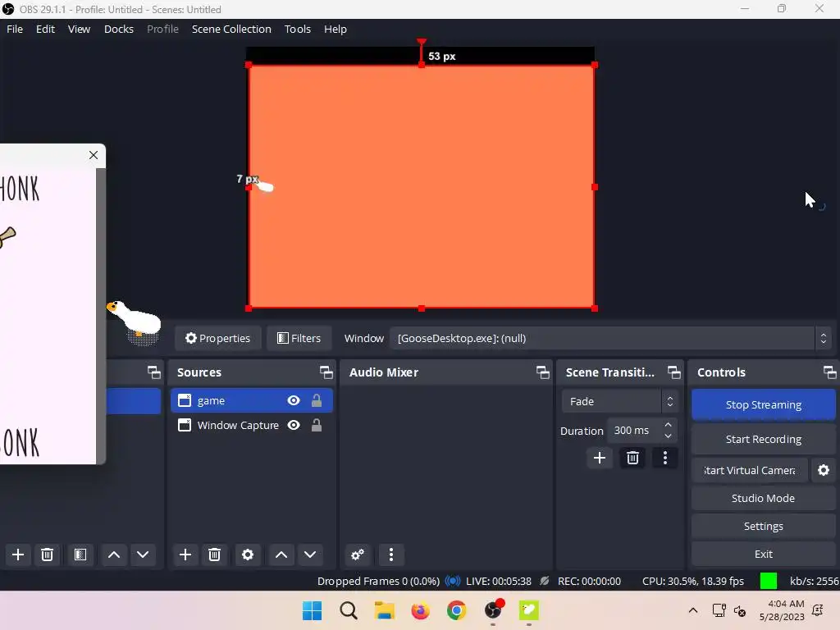Open the Scene Collection menu
The image size is (840, 630).
(231, 29)
